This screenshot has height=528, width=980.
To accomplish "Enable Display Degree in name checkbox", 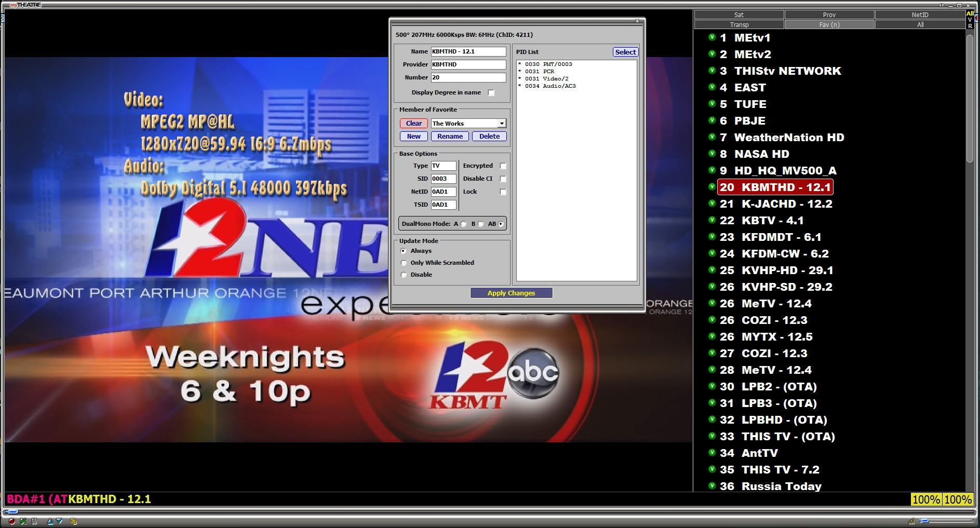I will point(491,92).
